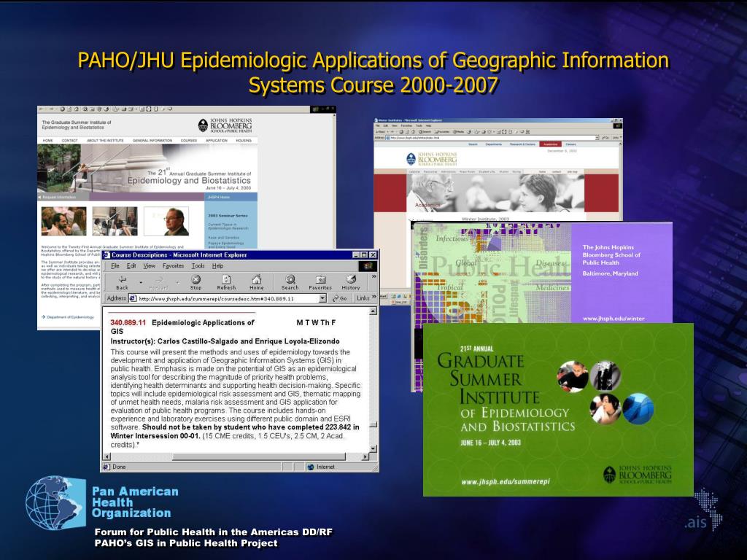The width and height of the screenshot is (747, 560).
Task: Click address field in Winter Institutes window
Action: coord(492,138)
